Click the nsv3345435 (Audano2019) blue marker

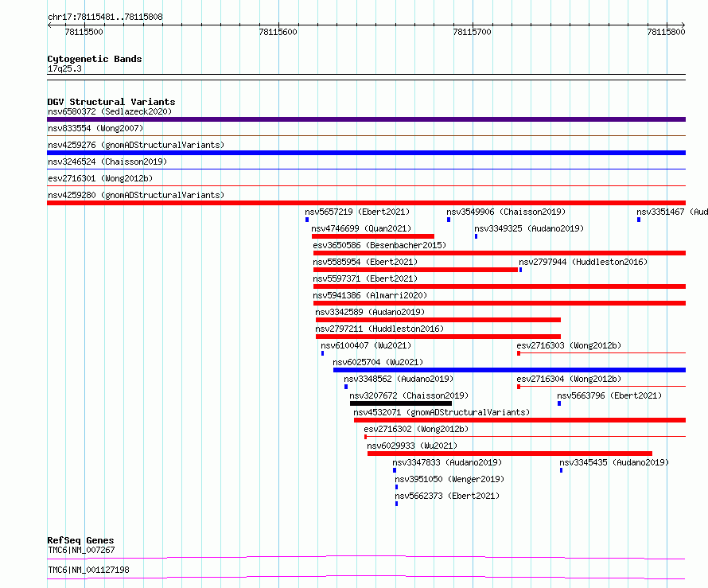[x=562, y=470]
